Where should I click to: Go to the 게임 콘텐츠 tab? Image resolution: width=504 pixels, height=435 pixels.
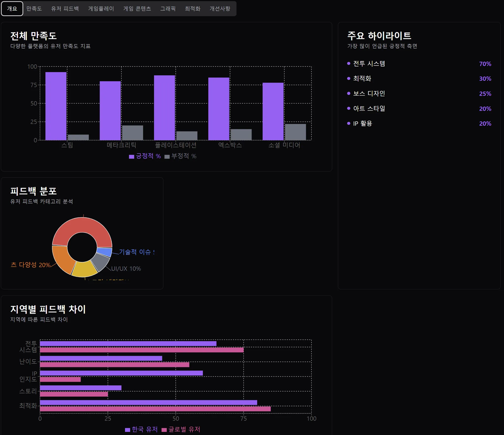[x=137, y=9]
